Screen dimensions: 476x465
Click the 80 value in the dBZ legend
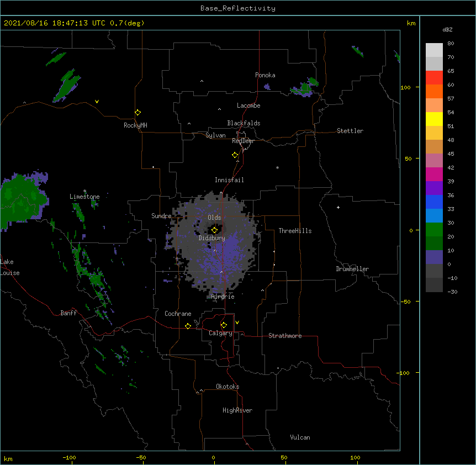(451, 44)
